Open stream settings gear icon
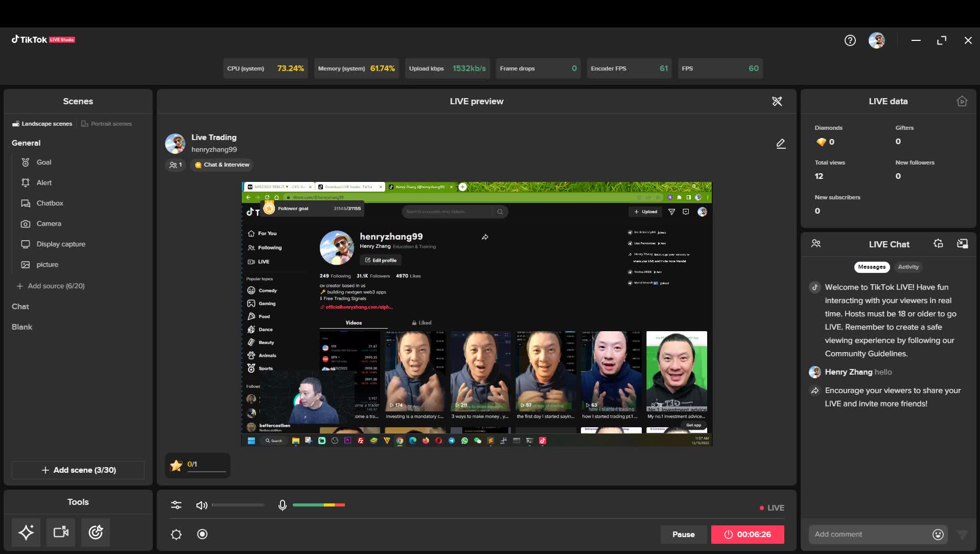The width and height of the screenshot is (980, 554). [x=176, y=535]
